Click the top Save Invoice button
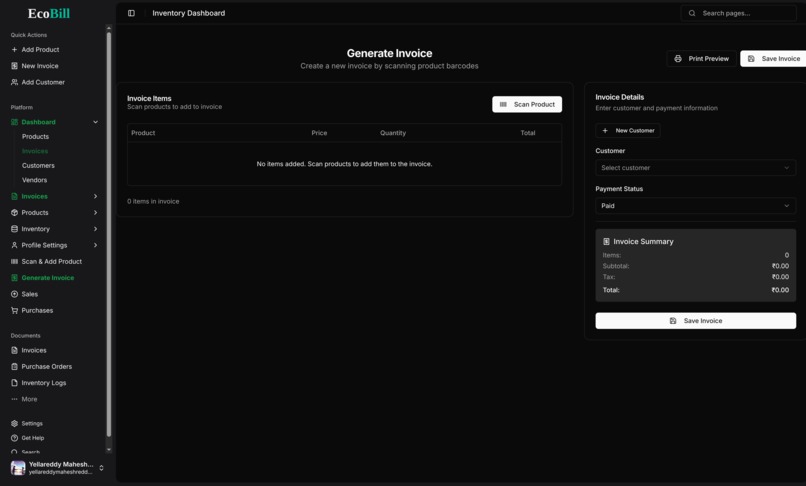 [773, 59]
